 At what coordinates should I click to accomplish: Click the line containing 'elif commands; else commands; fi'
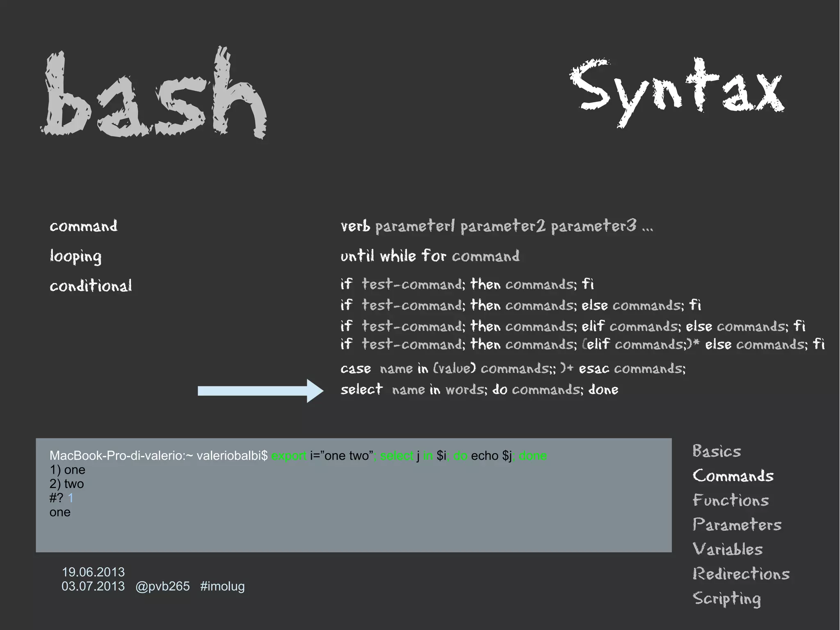(x=573, y=326)
